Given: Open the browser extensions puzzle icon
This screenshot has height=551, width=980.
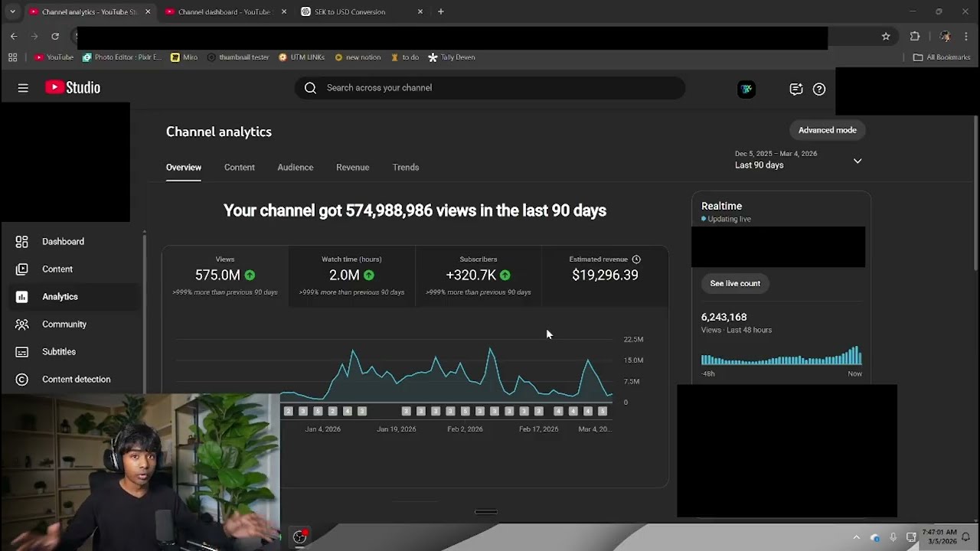Looking at the screenshot, I should click(915, 36).
